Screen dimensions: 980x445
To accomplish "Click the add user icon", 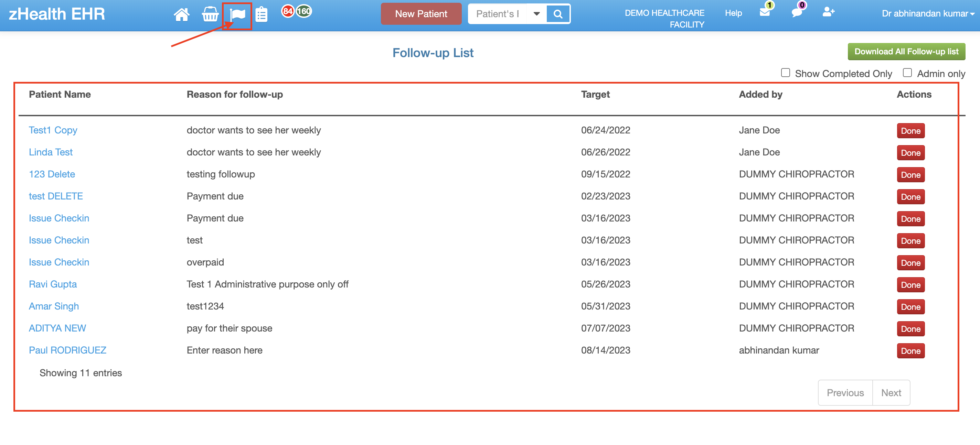I will click(x=828, y=12).
